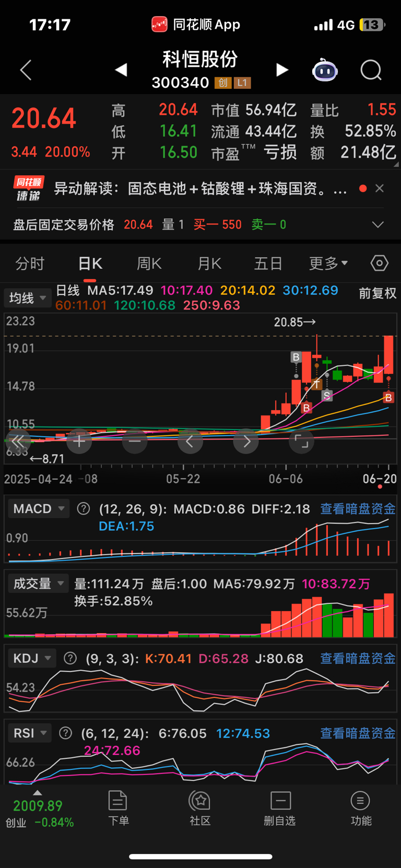Open 查看暗盘资金 link beside RSI
Screen dimensions: 401x868
358,733
